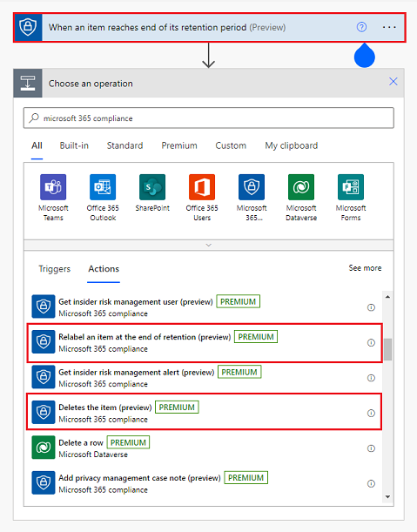Click the search magnifier icon
The height and width of the screenshot is (532, 417).
pyautogui.click(x=34, y=118)
